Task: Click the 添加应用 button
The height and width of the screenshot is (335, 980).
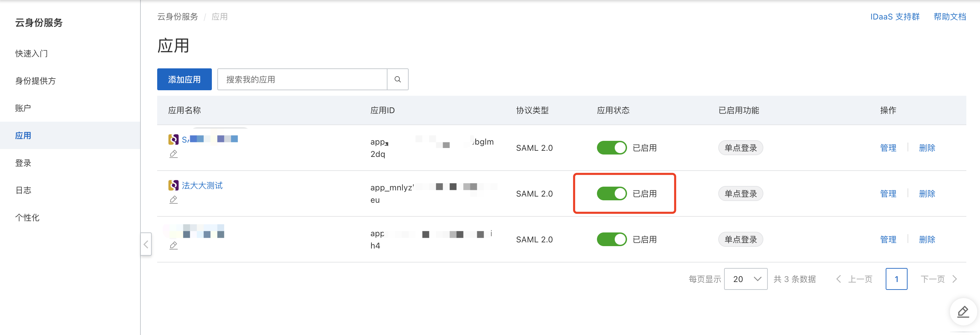Action: [x=185, y=79]
